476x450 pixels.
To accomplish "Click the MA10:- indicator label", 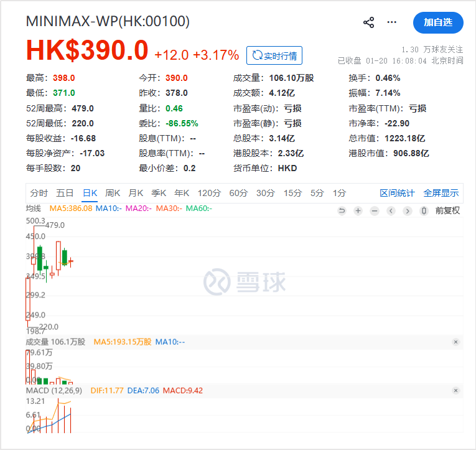I will [109, 209].
